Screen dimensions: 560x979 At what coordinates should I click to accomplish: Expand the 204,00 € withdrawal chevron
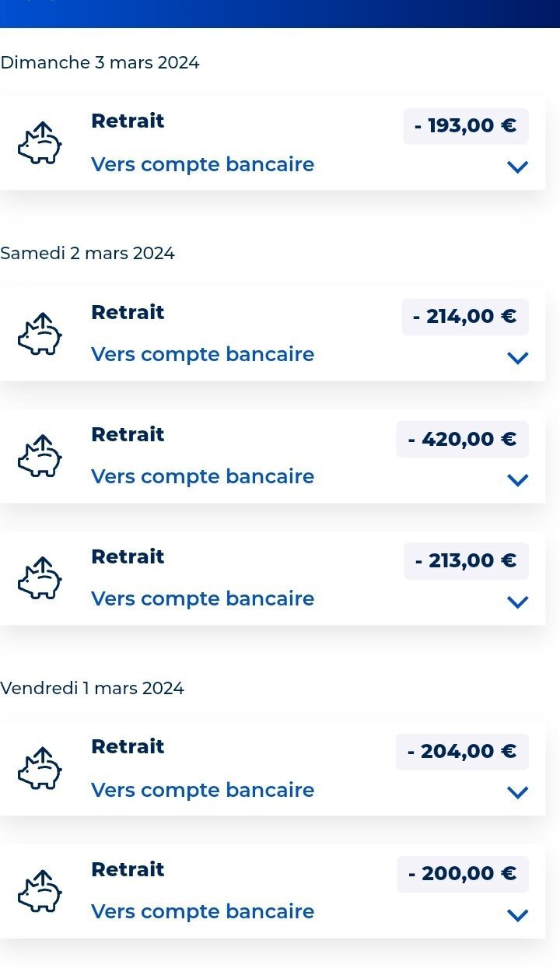(x=517, y=792)
